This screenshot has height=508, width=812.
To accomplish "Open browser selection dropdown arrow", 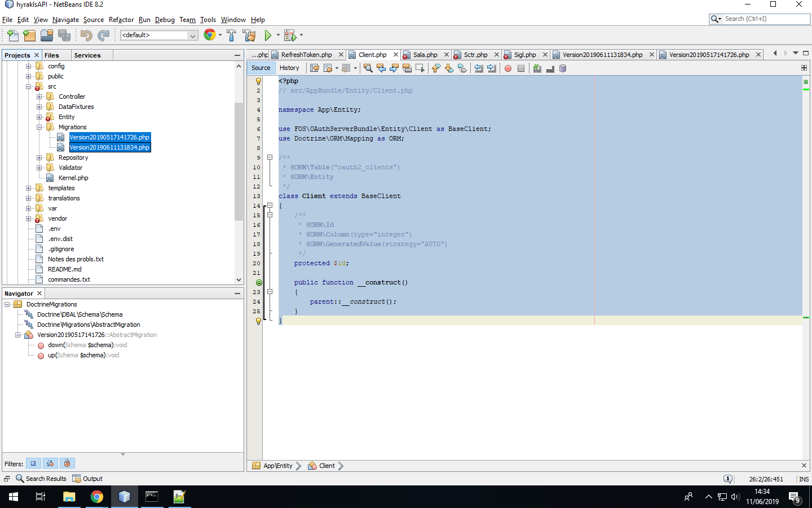I will tap(220, 35).
